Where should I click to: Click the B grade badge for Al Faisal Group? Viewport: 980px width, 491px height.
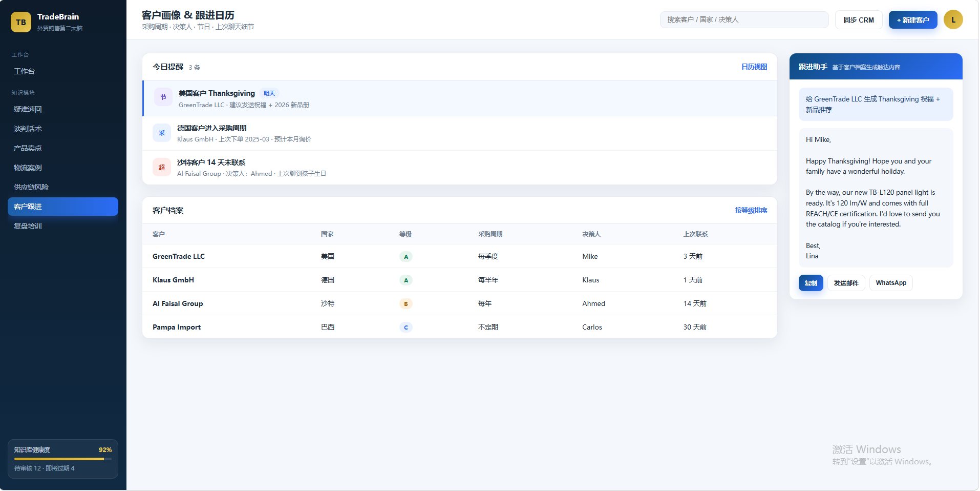pos(406,304)
